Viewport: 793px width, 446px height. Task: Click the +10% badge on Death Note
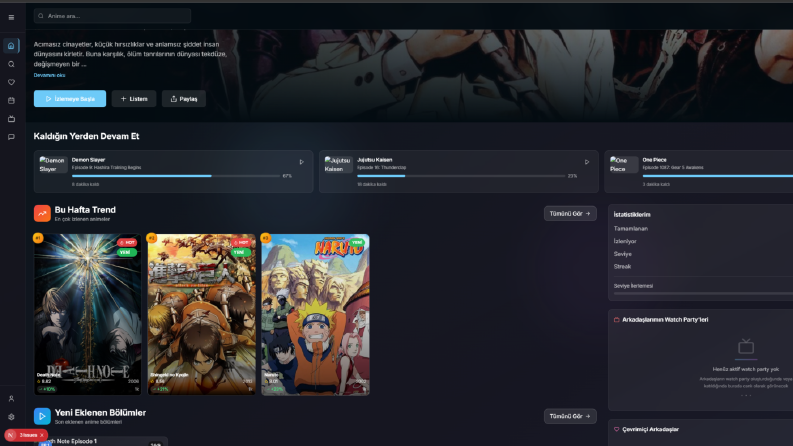(x=48, y=389)
